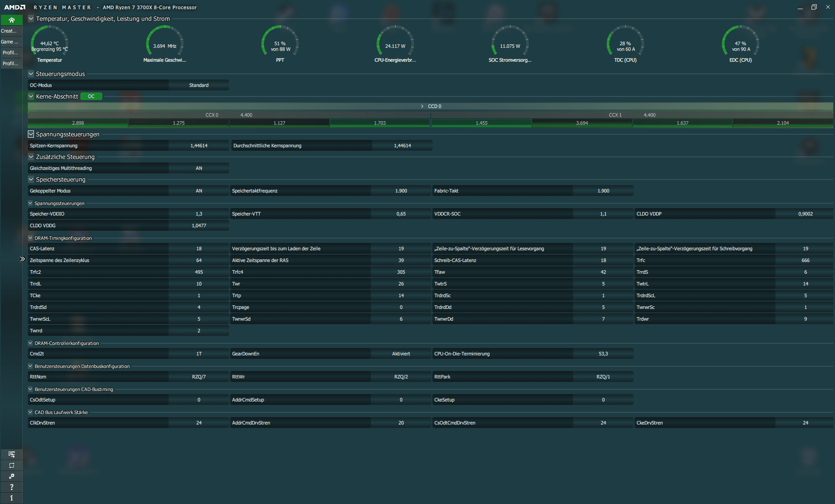Expand the CCD 0 chevron
Image resolution: width=835 pixels, height=504 pixels.
point(422,106)
